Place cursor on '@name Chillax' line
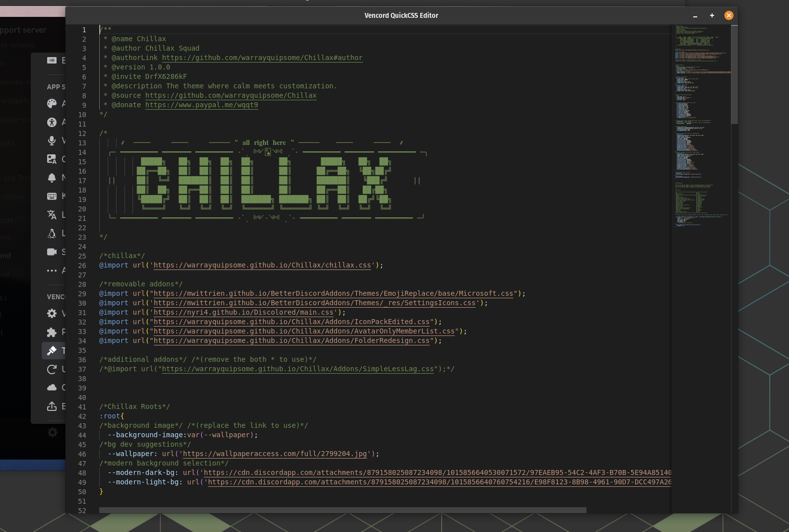 click(138, 39)
